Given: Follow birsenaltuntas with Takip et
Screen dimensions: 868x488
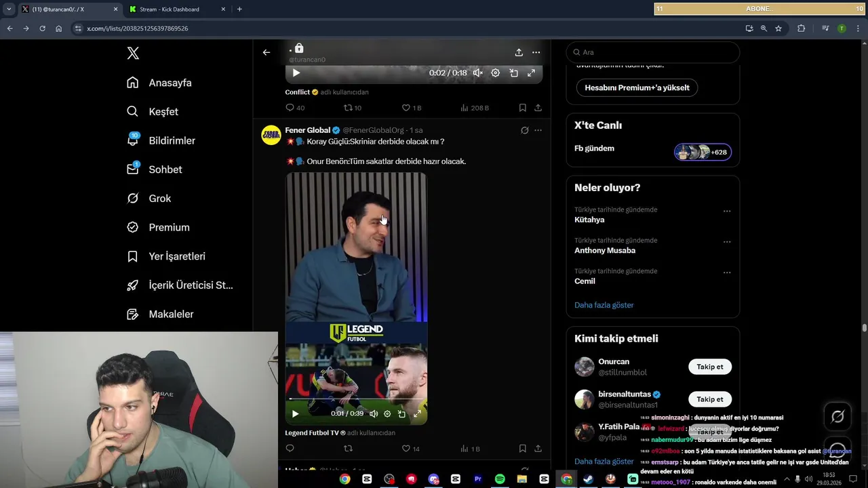Looking at the screenshot, I should [x=710, y=399].
